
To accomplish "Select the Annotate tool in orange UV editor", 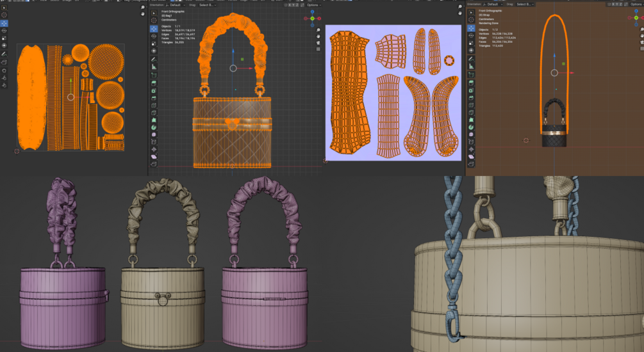I will (x=4, y=54).
